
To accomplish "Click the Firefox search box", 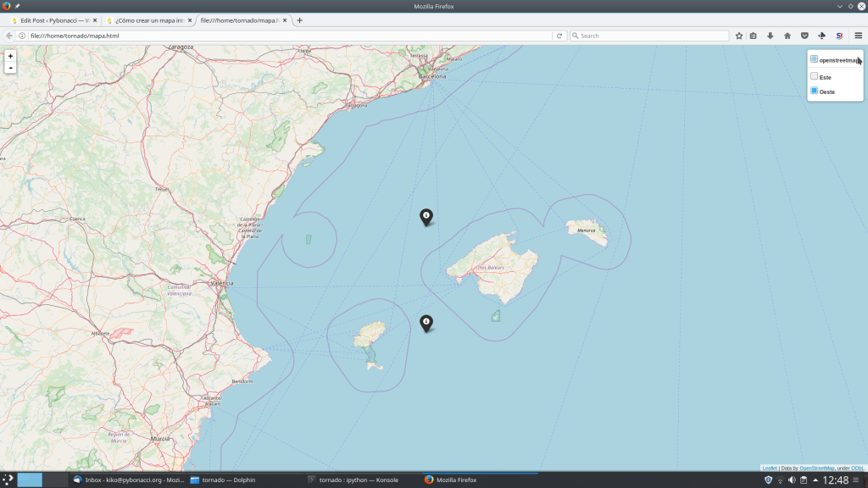I will point(649,36).
